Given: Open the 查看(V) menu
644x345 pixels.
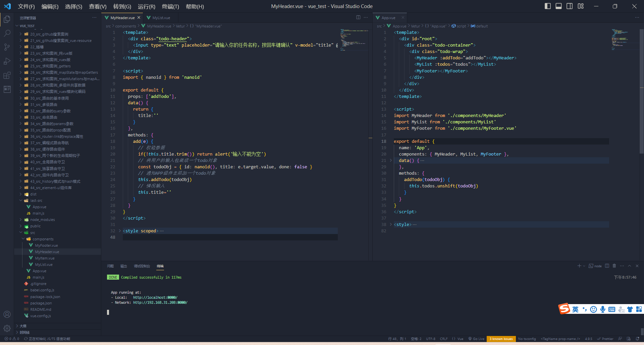Looking at the screenshot, I should pos(98,6).
